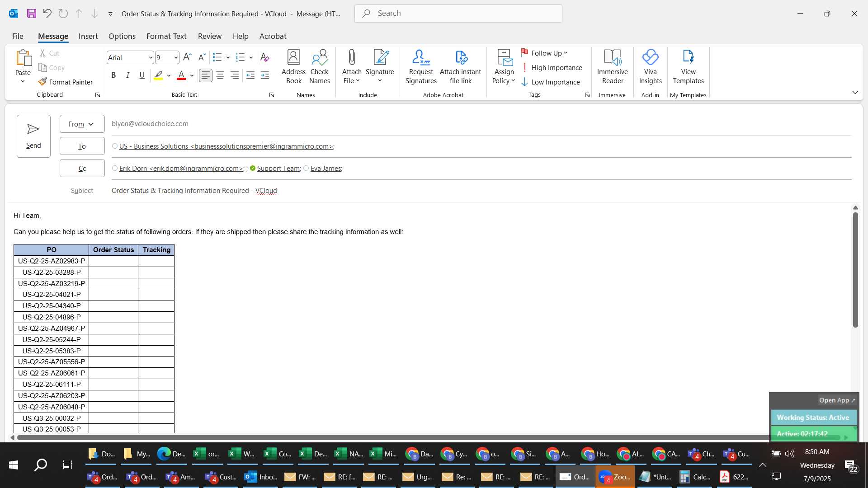The image size is (868, 488).
Task: Click Support Team recipient
Action: pos(278,169)
